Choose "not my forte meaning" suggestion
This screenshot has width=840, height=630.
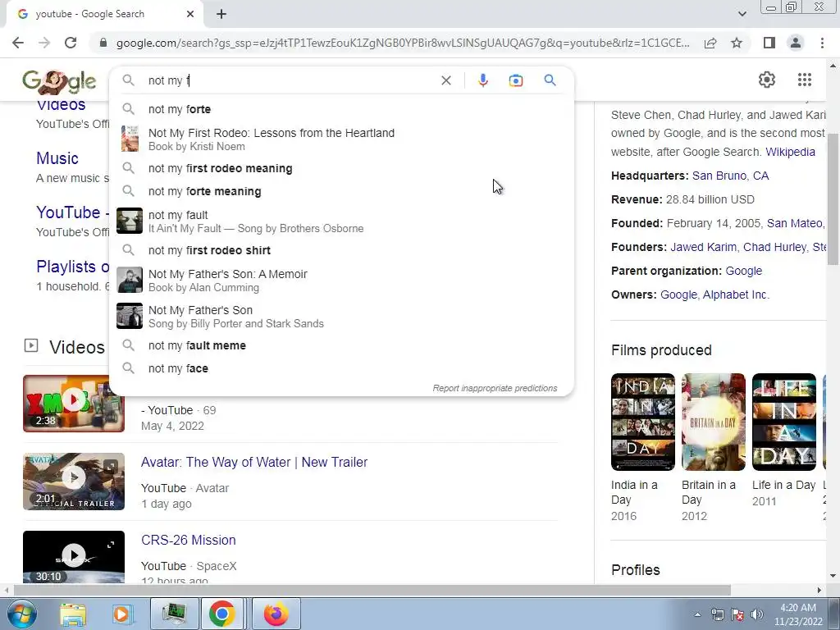coord(341,191)
